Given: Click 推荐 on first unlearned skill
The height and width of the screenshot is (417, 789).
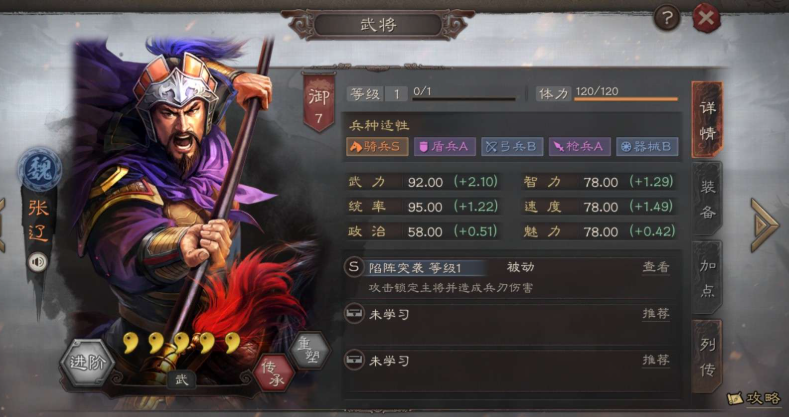Looking at the screenshot, I should [656, 314].
